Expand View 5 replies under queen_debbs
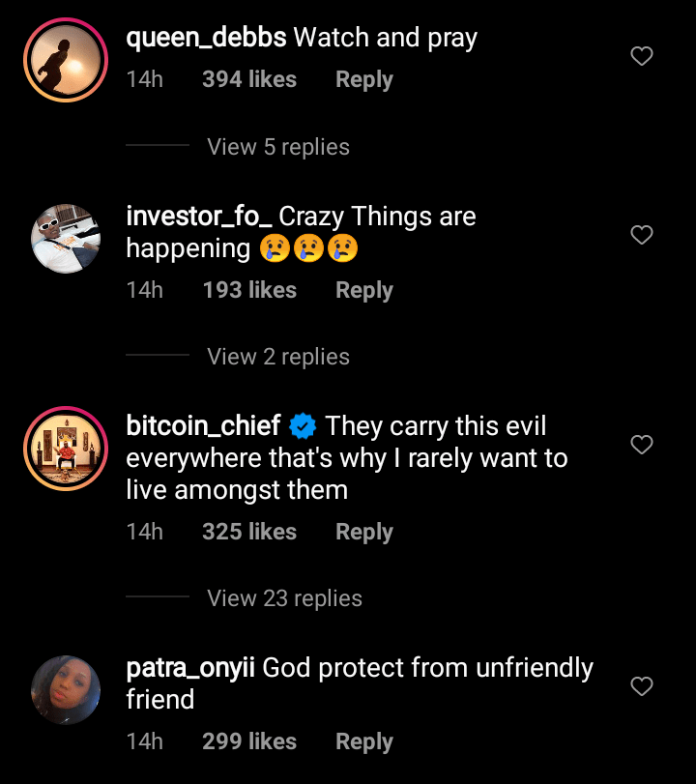Viewport: 696px width, 784px height. (x=278, y=147)
